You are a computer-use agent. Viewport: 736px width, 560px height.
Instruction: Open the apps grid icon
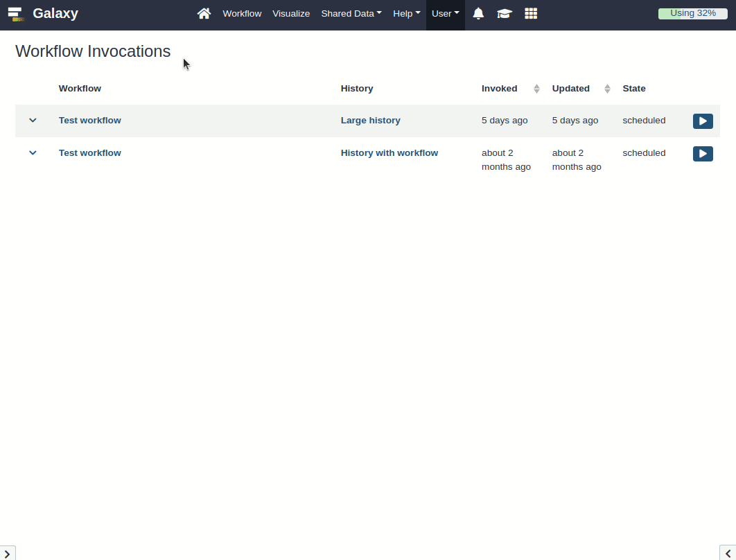click(531, 13)
